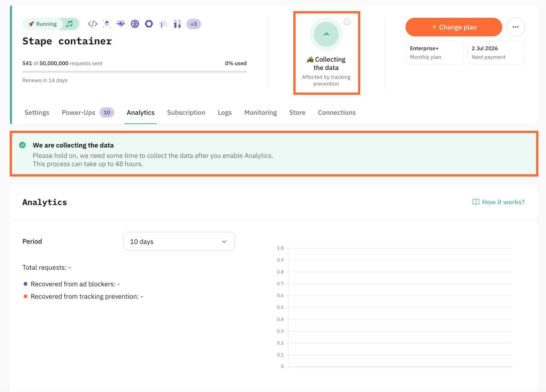Collapse the green chevron-up circle

point(326,34)
